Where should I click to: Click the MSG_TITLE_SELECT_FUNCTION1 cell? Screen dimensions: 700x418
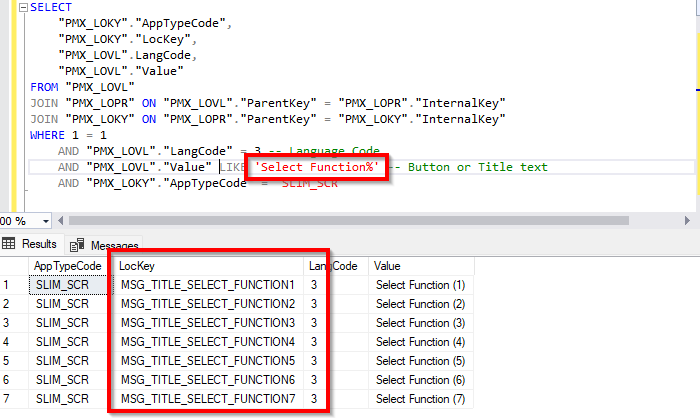pyautogui.click(x=208, y=285)
